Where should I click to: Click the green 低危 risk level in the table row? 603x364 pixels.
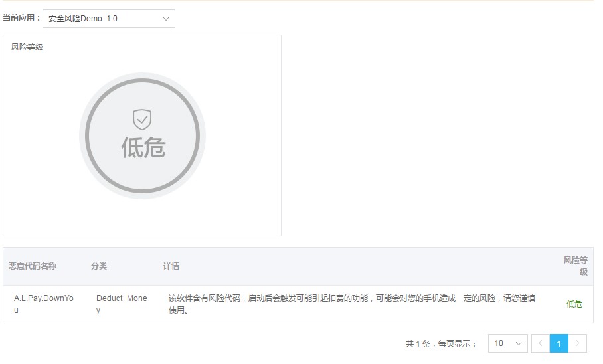point(574,304)
